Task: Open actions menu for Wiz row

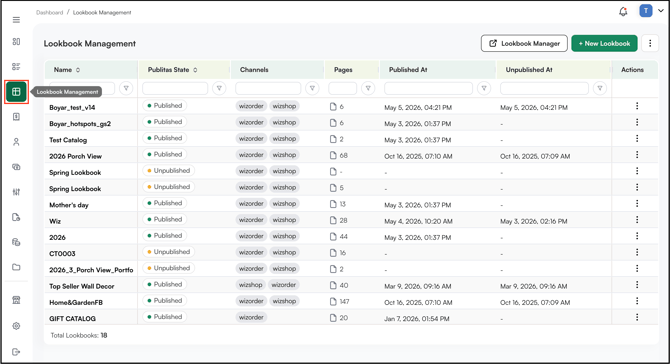Action: pos(637,220)
